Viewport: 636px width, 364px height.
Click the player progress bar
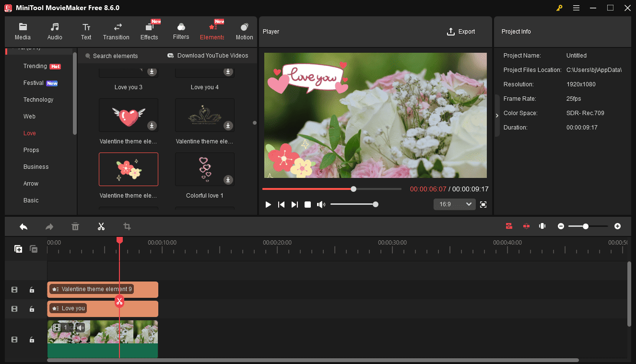[332, 189]
